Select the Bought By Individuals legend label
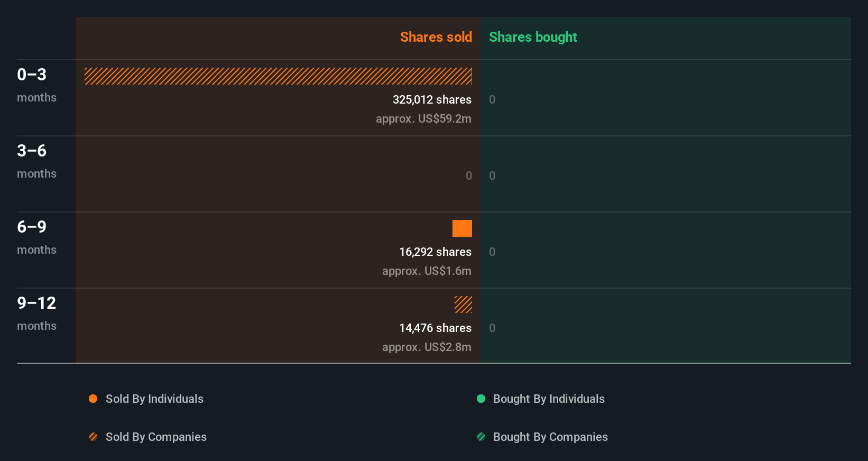Screen dimensions: 868x461 pos(549,399)
